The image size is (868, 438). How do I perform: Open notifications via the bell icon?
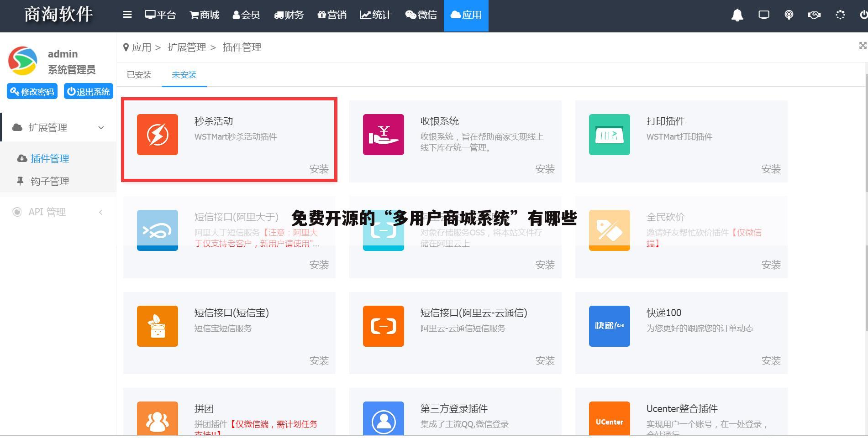click(737, 15)
